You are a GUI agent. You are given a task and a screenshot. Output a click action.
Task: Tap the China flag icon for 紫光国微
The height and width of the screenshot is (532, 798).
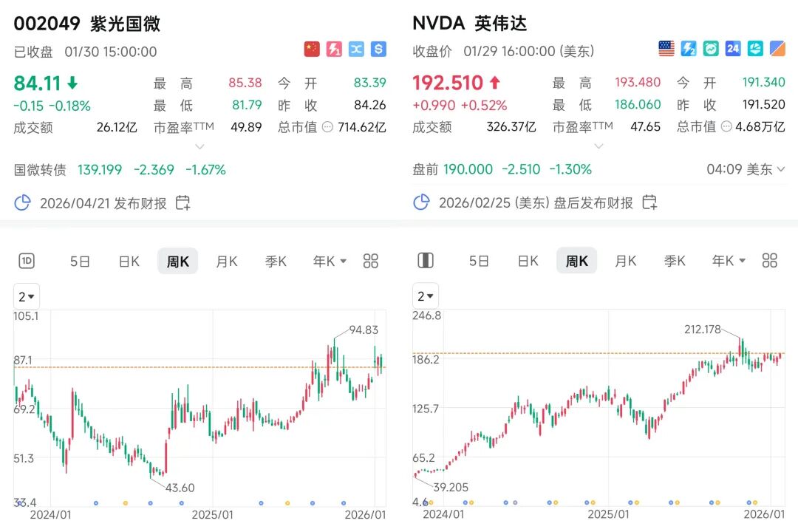[313, 50]
